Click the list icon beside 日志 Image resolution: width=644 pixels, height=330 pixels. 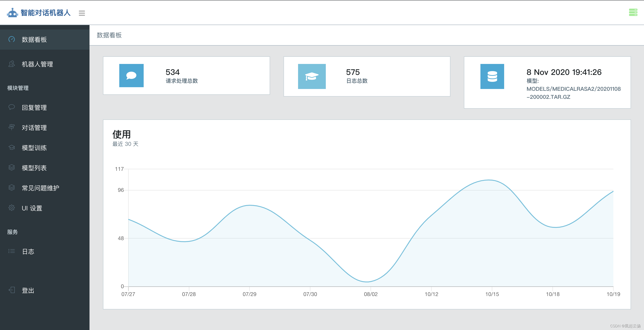(x=11, y=251)
